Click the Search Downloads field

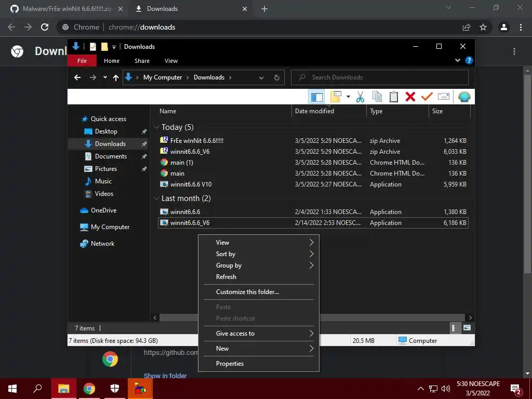pyautogui.click(x=380, y=77)
